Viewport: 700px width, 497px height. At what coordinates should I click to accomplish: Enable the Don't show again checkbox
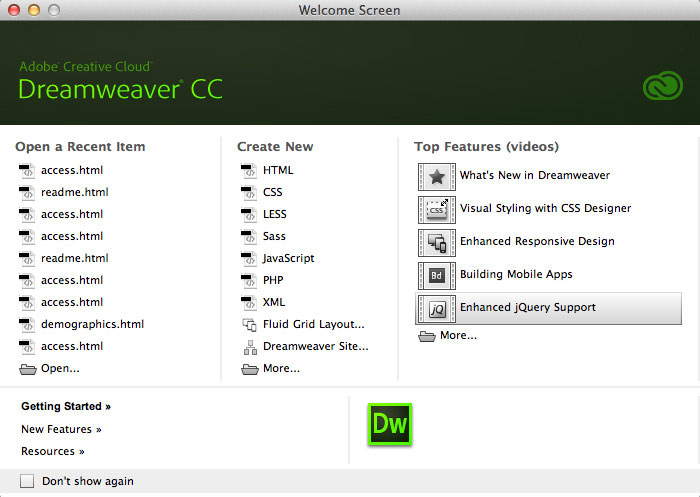(27, 481)
